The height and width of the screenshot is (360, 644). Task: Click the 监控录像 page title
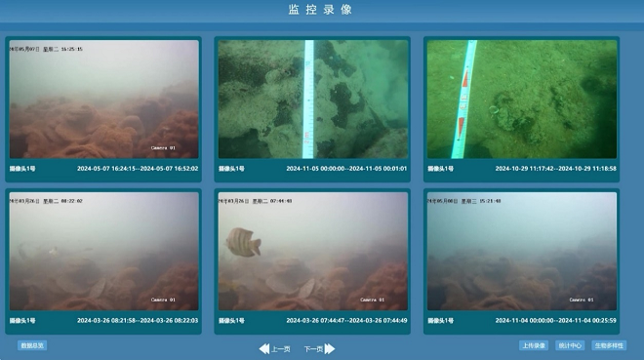coord(320,10)
